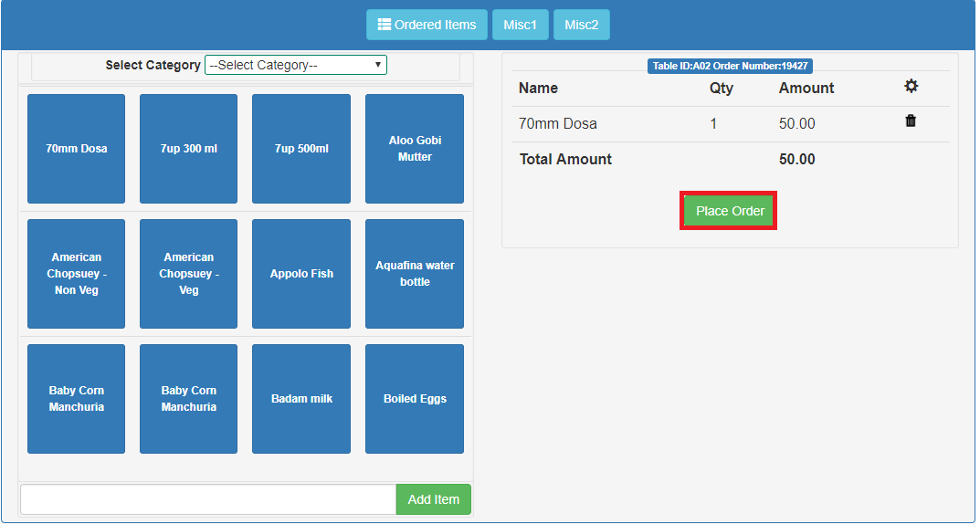
Task: Choose the Aloo Gobi Mutter item
Action: pos(415,149)
